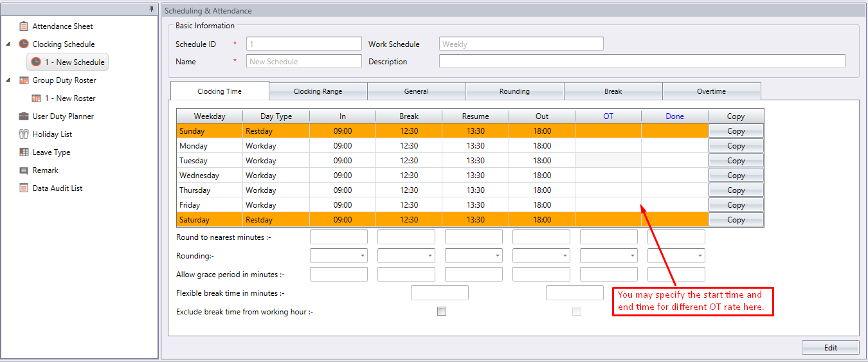Screen dimensions: 868x362
Task: Collapse the Clocking Schedule tree node
Action: (x=8, y=44)
